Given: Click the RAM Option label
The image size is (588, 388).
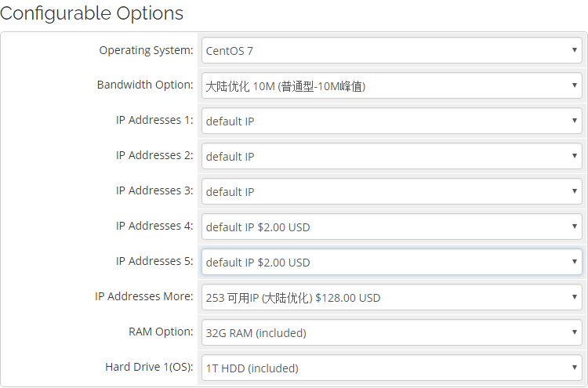Looking at the screenshot, I should click(x=161, y=332).
